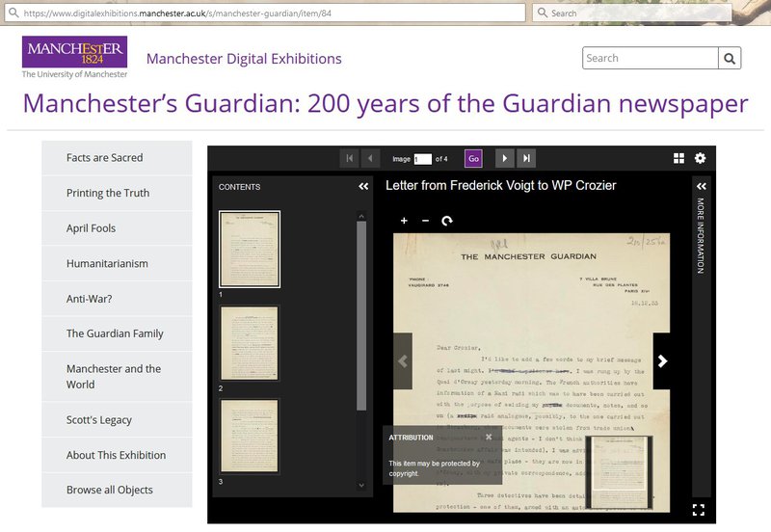
Task: Open viewer settings gear icon
Action: pyautogui.click(x=700, y=158)
